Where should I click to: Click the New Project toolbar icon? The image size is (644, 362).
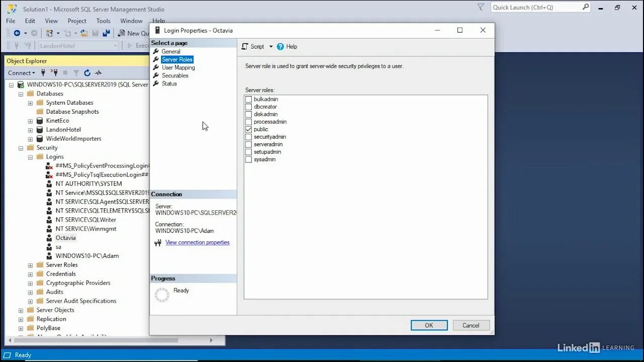[x=49, y=33]
